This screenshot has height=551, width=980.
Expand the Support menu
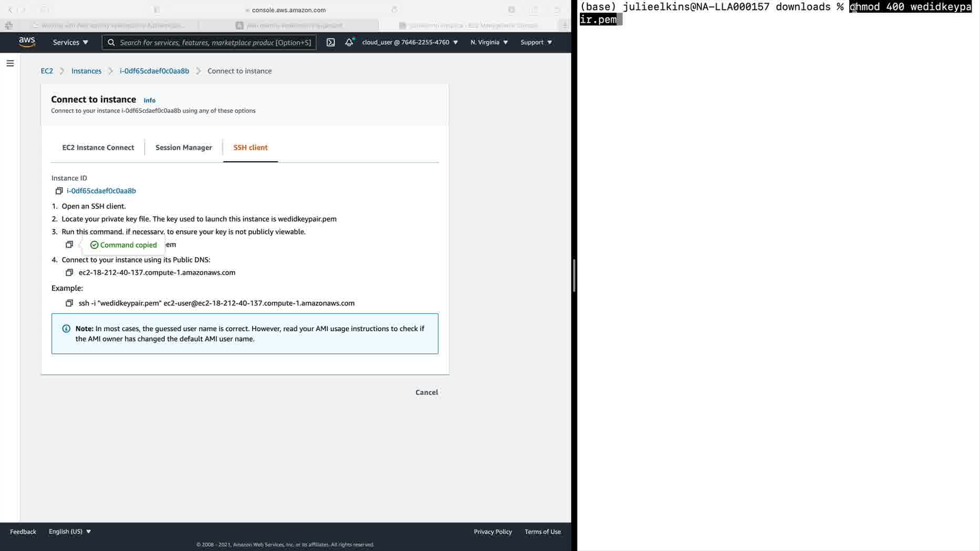[536, 42]
